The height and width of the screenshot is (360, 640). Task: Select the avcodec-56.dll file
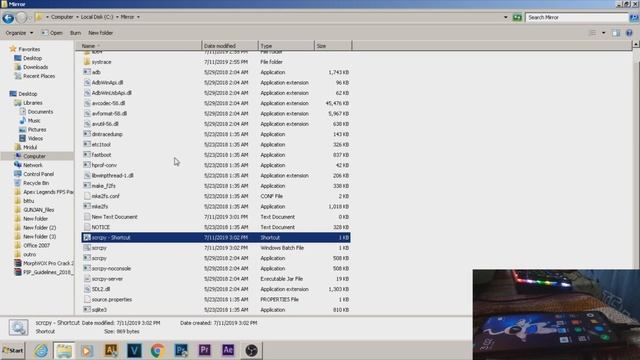pyautogui.click(x=108, y=103)
